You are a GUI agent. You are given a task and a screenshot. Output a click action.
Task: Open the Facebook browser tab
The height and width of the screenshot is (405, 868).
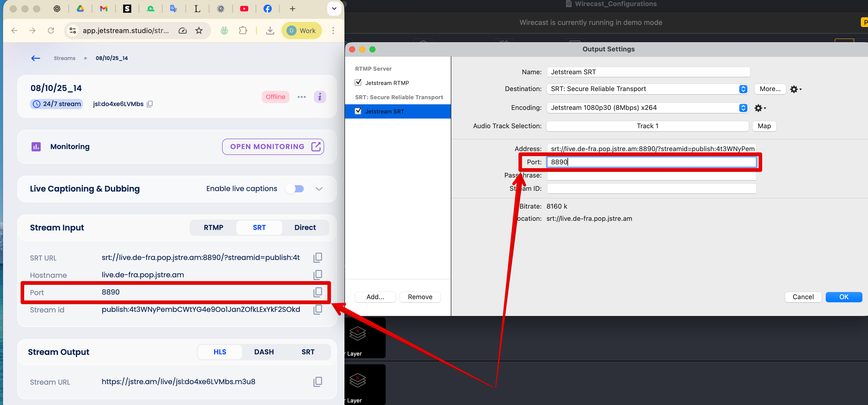[268, 9]
